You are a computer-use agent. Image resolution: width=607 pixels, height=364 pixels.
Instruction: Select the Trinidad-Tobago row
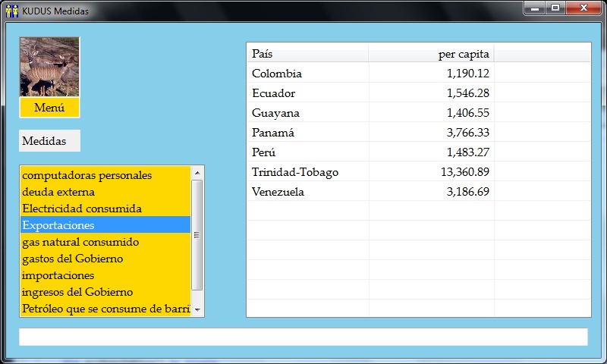295,172
